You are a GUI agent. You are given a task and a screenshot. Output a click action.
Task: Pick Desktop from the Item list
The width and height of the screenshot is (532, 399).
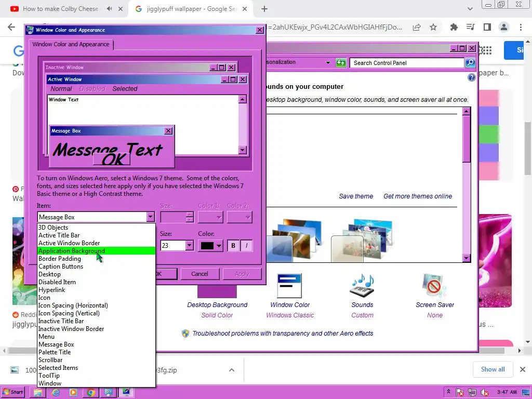click(x=96, y=274)
